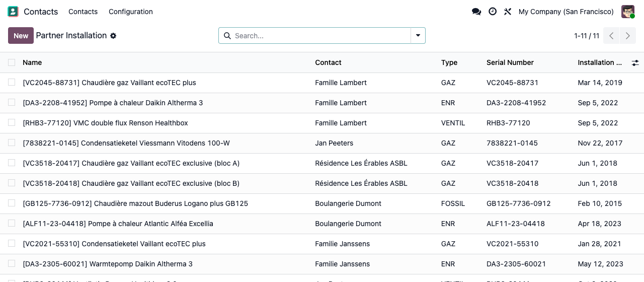644x282 pixels.
Task: Sort by the Type column header
Action: [449, 62]
